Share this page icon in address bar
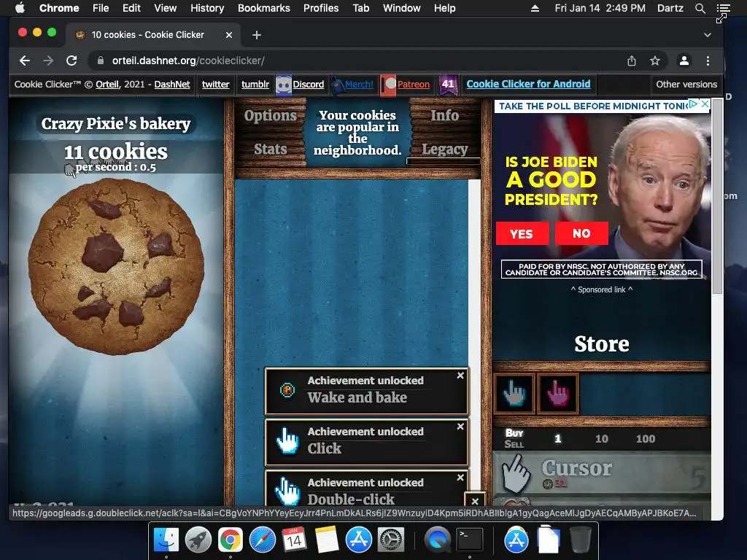 pos(632,61)
